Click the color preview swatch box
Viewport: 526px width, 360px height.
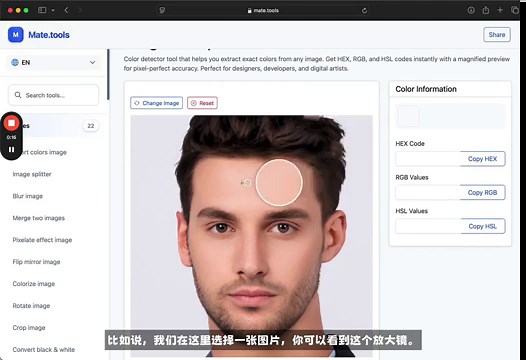(408, 116)
